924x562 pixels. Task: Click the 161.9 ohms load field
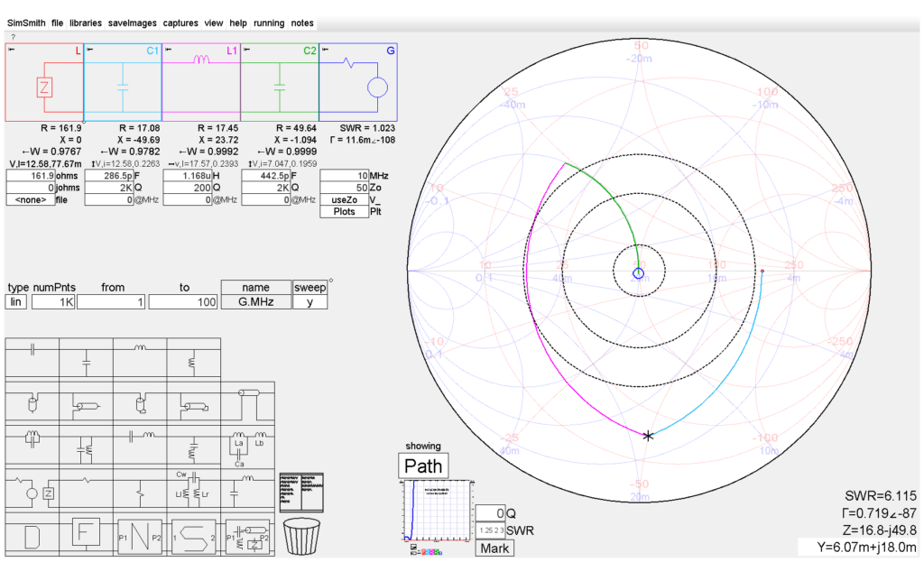coord(31,176)
